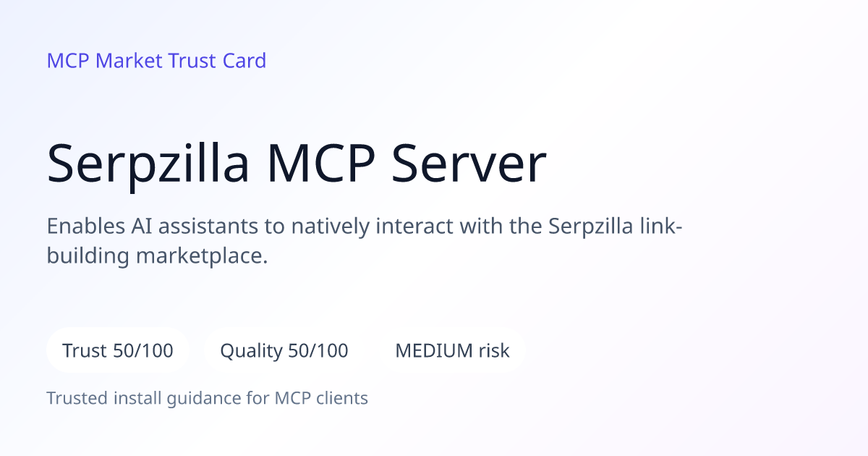
Task: Open the MEDIUM risk badge
Action: coord(452,350)
